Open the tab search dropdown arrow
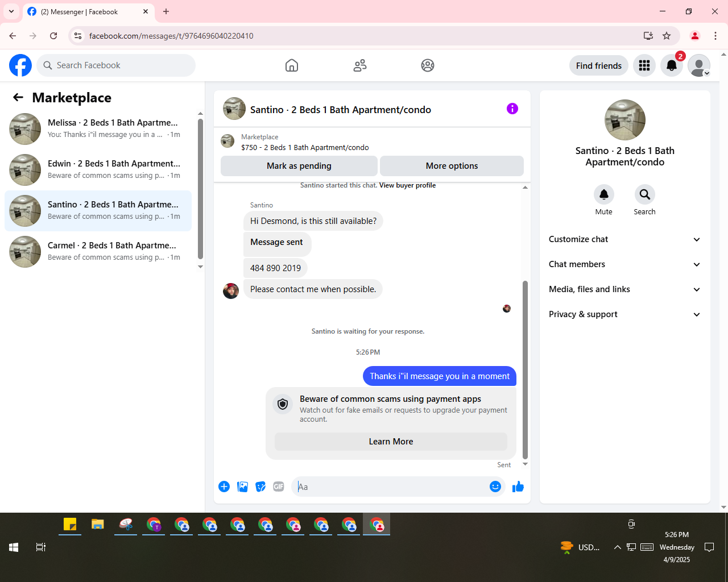The image size is (728, 582). point(11,11)
